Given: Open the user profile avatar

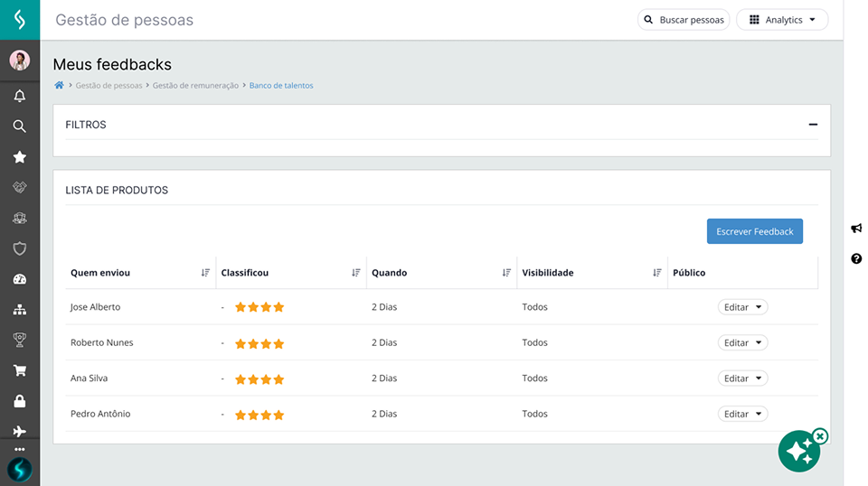Looking at the screenshot, I should click(x=20, y=61).
